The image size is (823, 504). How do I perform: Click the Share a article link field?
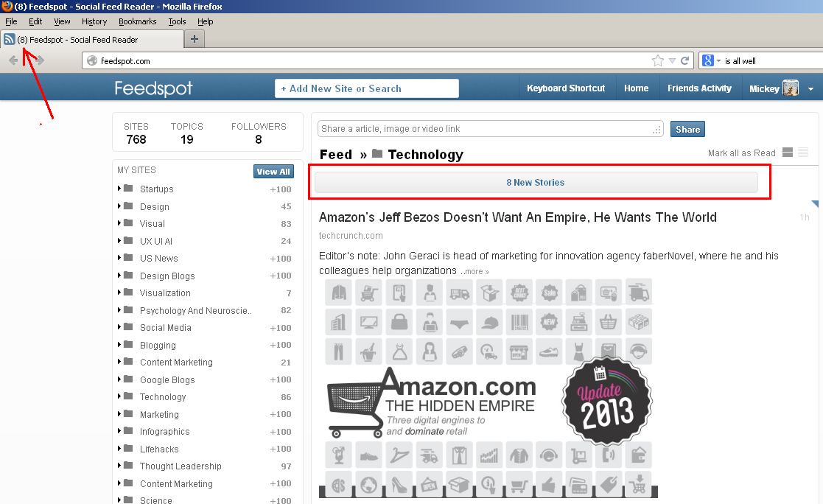point(491,129)
